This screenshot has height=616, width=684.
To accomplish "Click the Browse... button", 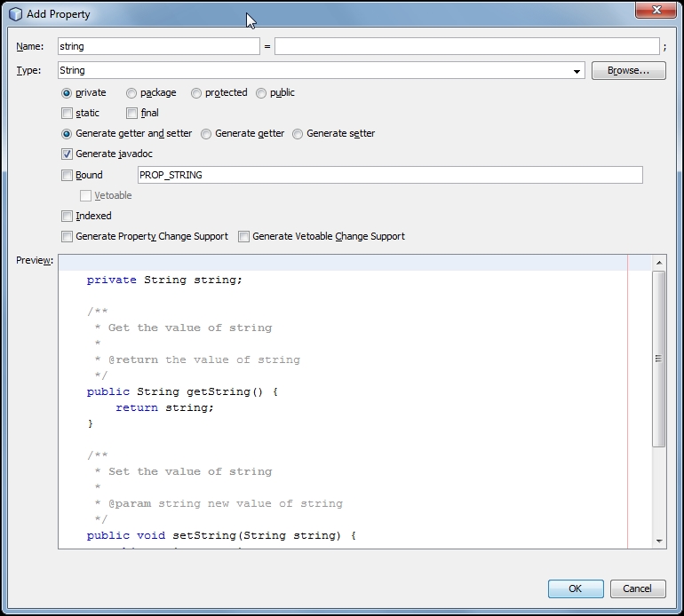I will [x=628, y=71].
